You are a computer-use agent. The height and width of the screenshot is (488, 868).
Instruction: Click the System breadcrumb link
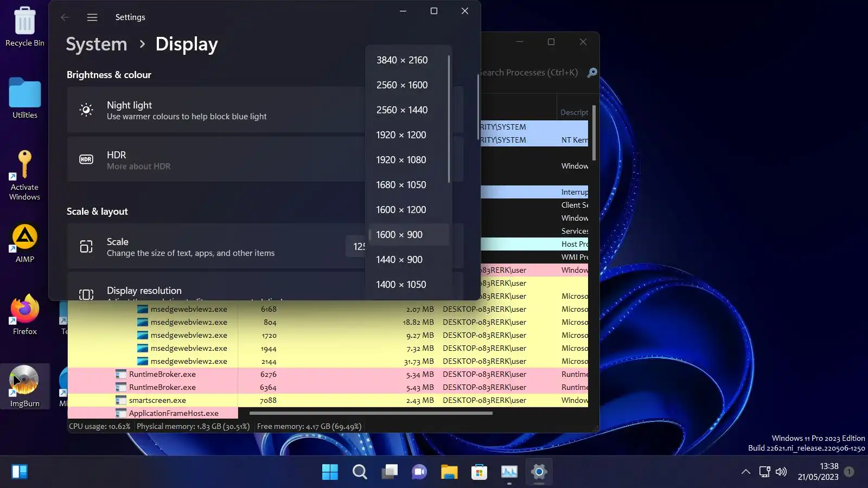(x=97, y=44)
